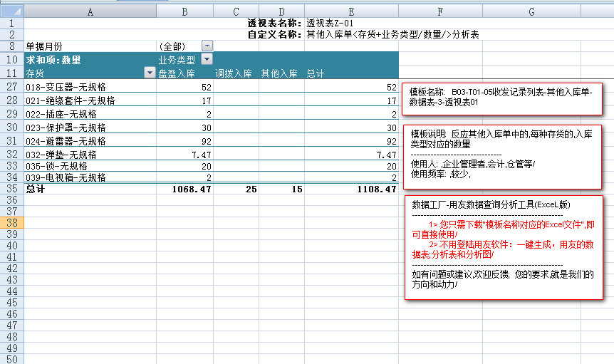Expand the 业务类型 column filter arrow
The height and width of the screenshot is (364, 614).
click(x=207, y=59)
